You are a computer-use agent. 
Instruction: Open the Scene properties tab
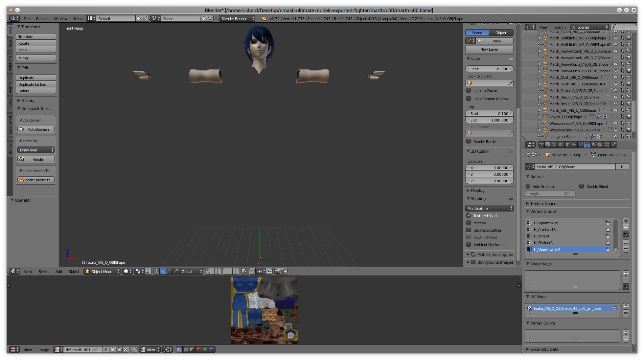tap(554, 145)
